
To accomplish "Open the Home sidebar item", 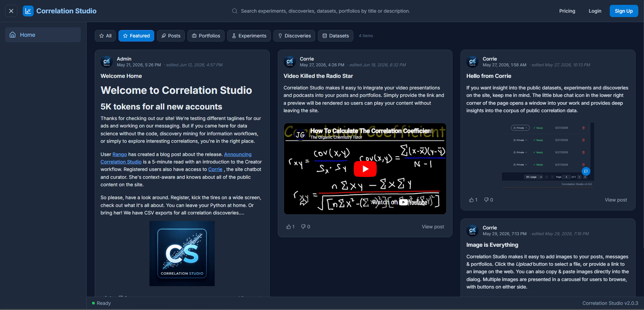I will click(x=43, y=35).
